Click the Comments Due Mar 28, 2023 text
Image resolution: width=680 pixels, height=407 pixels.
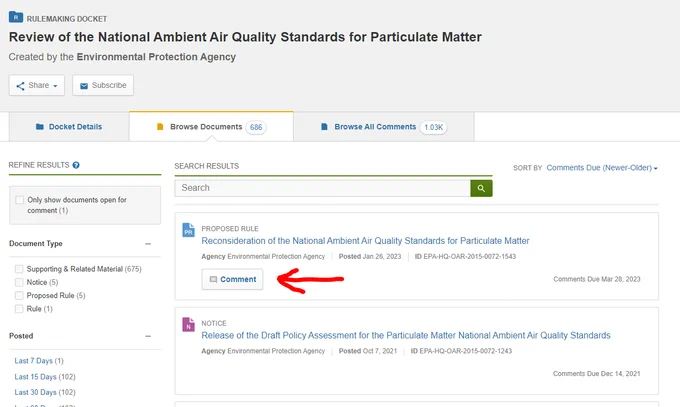597,279
